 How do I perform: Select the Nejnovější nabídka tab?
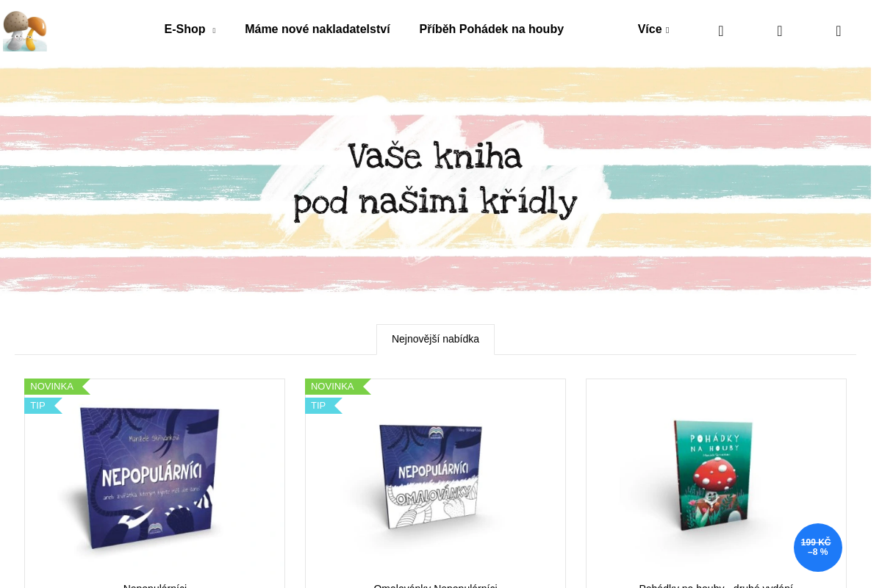[x=435, y=339]
